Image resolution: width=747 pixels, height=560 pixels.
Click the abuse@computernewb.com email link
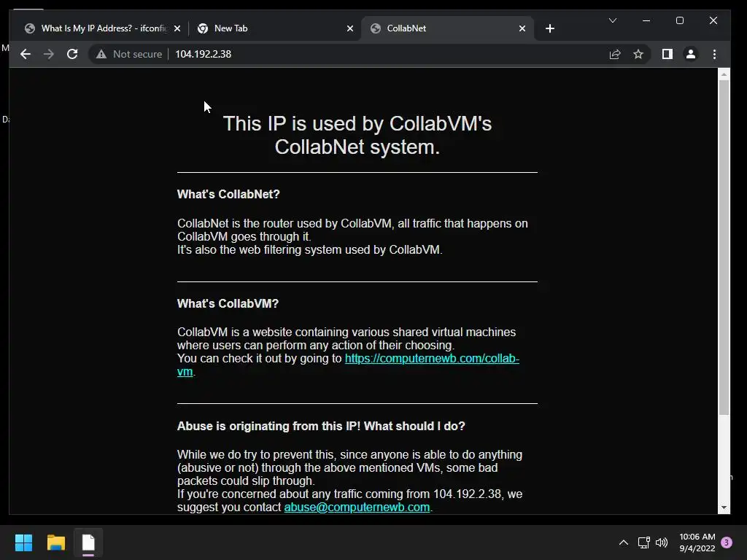357,507
